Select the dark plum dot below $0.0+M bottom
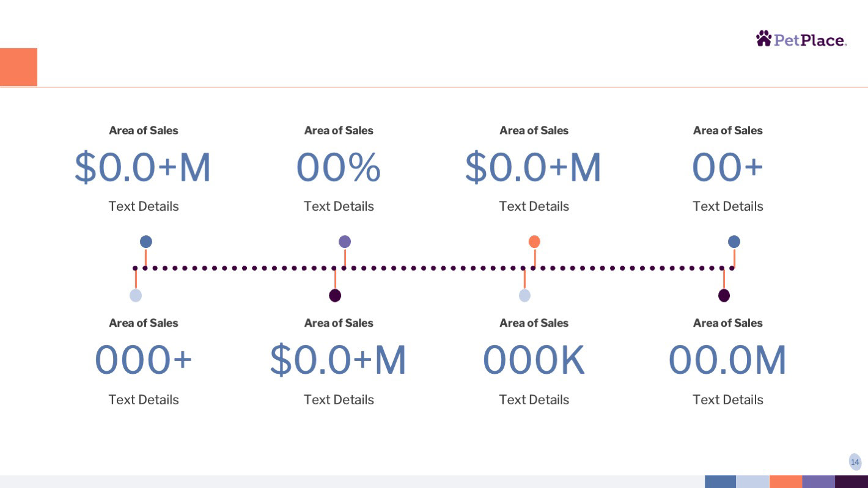The height and width of the screenshot is (488, 868). click(335, 296)
